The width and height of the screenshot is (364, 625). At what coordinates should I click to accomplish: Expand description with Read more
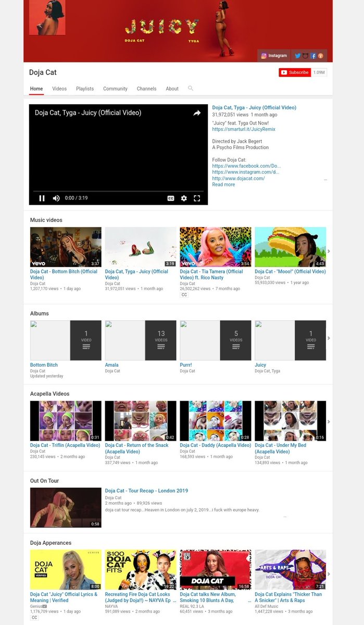point(223,184)
